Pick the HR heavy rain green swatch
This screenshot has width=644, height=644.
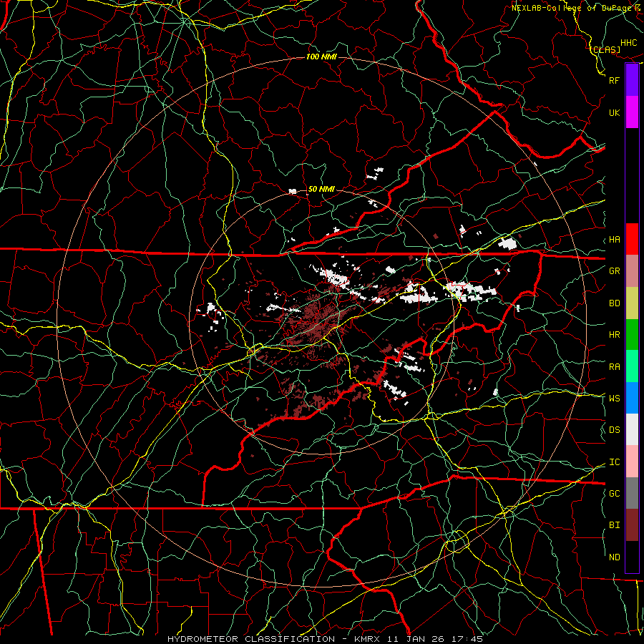(x=632, y=334)
